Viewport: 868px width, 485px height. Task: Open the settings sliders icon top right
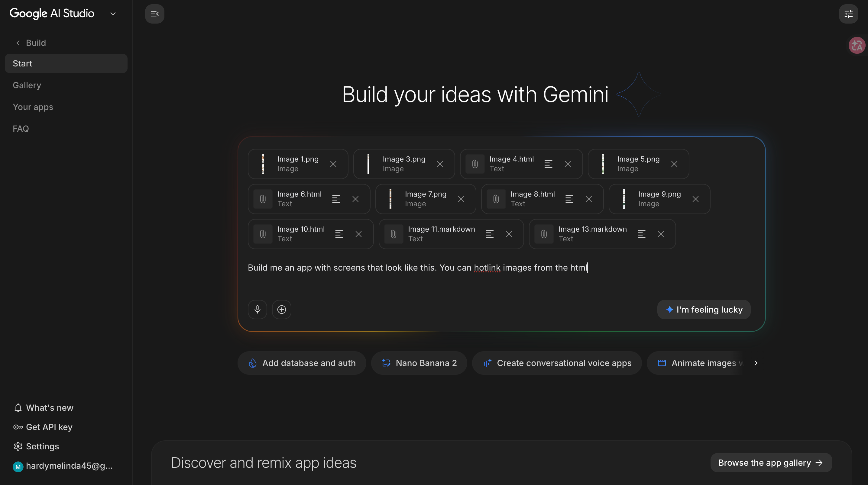click(848, 14)
